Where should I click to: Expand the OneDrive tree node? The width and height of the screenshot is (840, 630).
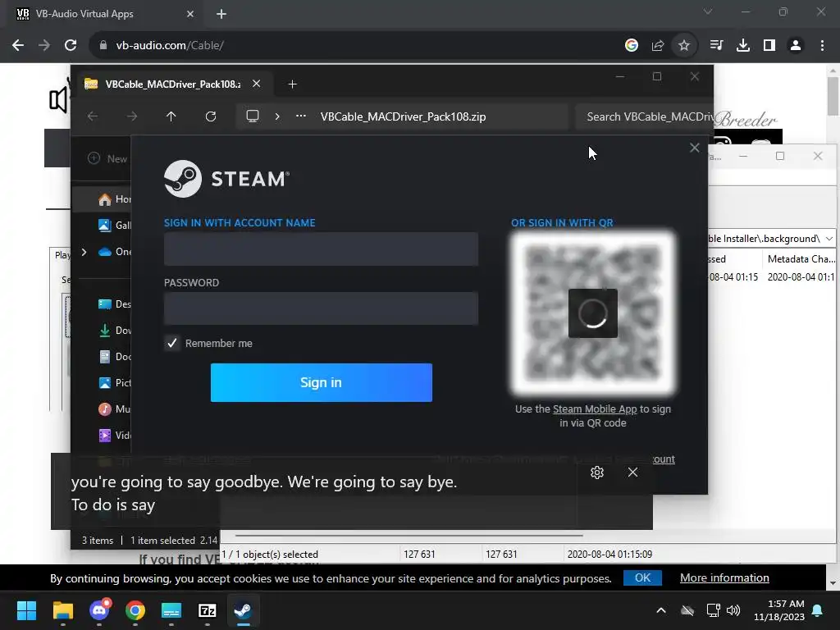point(84,252)
